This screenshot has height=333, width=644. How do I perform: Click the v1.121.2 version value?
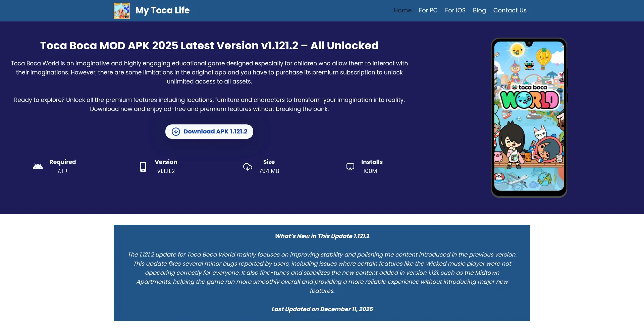pyautogui.click(x=166, y=171)
